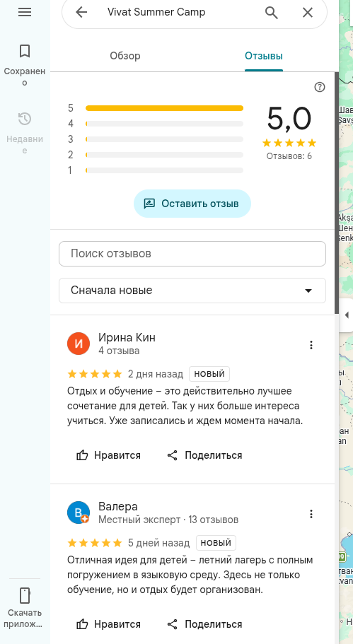Focus the Поиск отзывов field

click(192, 253)
